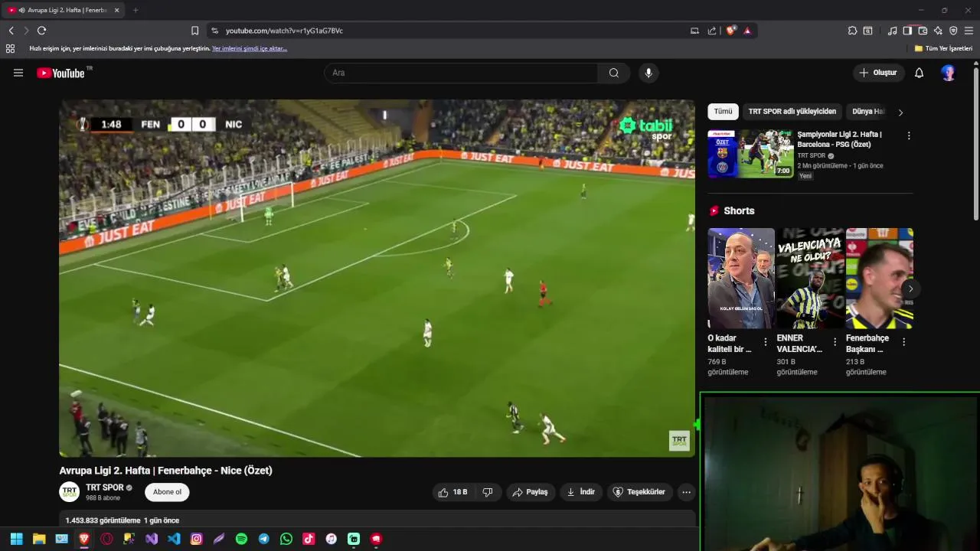Bookmark this page in the address bar

pos(194,31)
